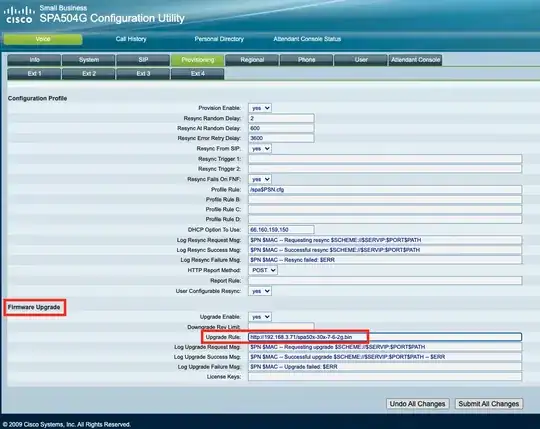Image resolution: width=540 pixels, height=429 pixels.
Task: Open Attendant Console Status tab
Action: click(x=307, y=39)
